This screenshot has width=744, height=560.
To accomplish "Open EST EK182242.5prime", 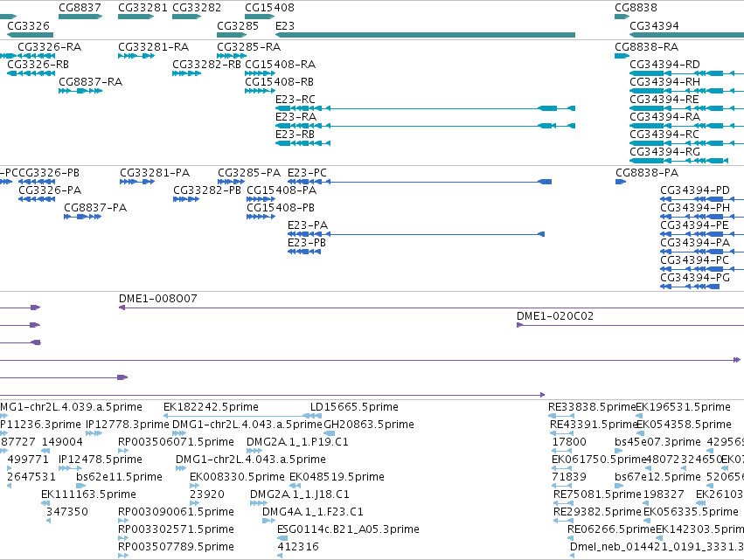I will click(x=211, y=407).
